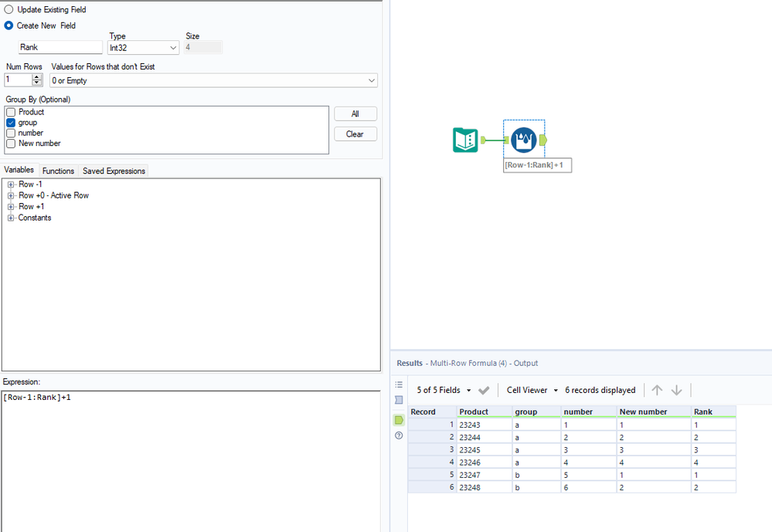Expand the Row -1 variables node
772x532 pixels.
[10, 185]
